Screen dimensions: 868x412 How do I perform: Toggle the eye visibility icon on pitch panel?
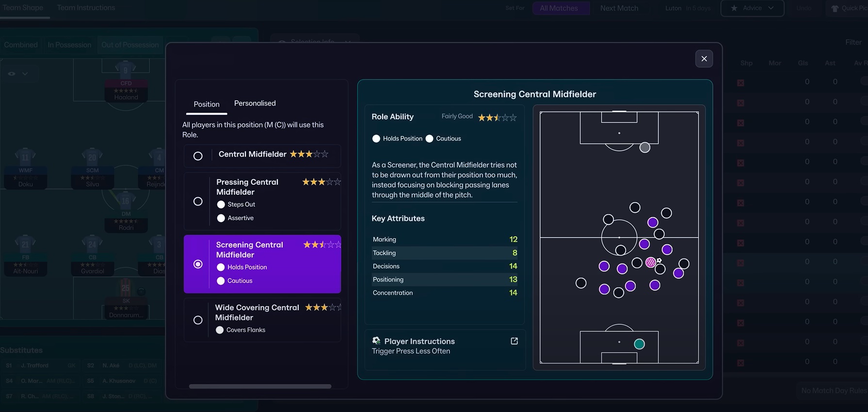pyautogui.click(x=12, y=74)
